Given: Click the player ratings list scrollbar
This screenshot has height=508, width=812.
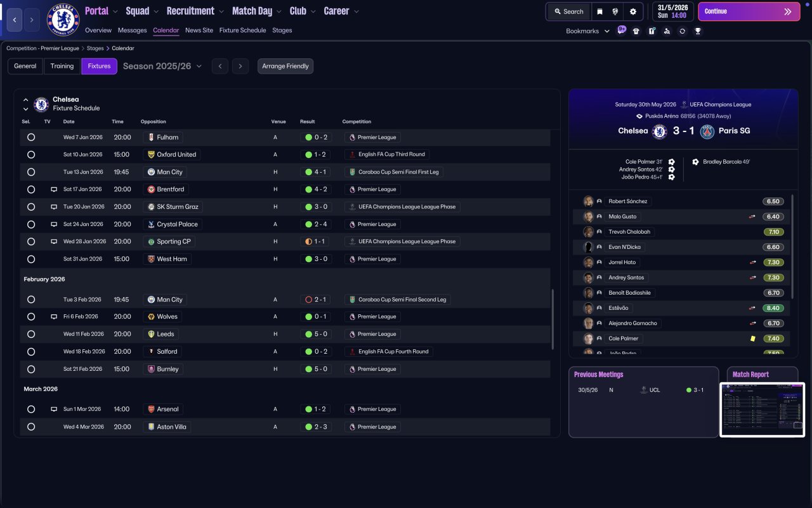Looking at the screenshot, I should pyautogui.click(x=793, y=246).
